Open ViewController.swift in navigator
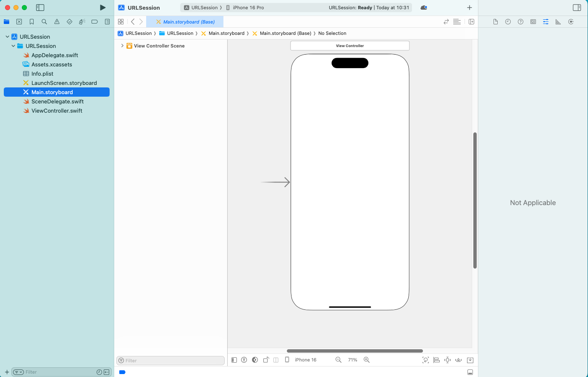This screenshot has width=588, height=377. (x=57, y=111)
